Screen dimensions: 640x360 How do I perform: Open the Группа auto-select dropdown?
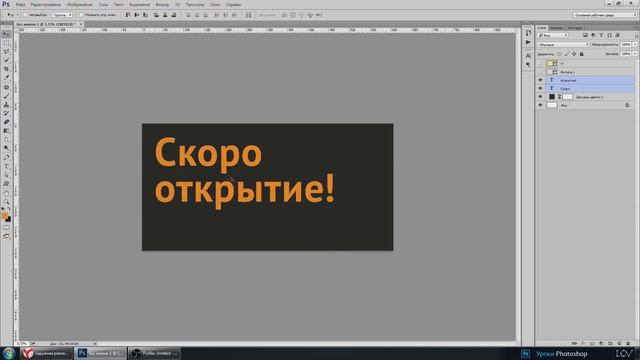(62, 15)
